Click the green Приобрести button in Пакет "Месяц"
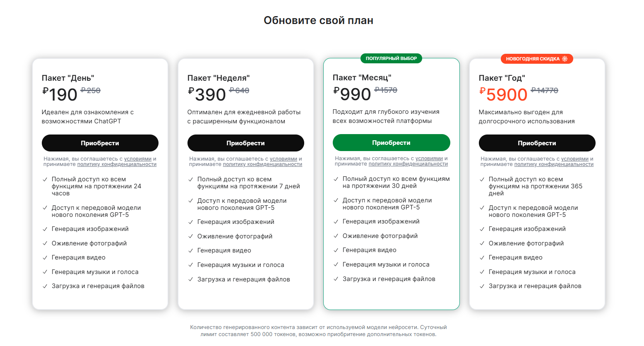644x346 pixels. pos(392,142)
